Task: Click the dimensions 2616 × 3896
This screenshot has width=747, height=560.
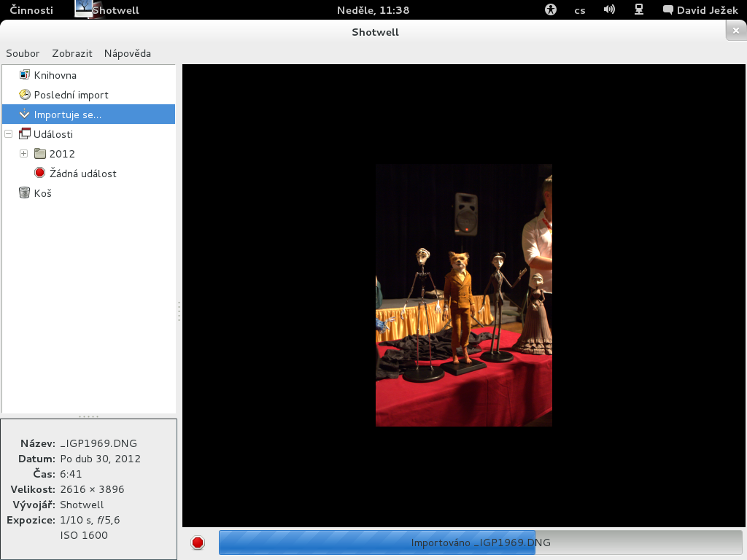Action: coord(92,489)
